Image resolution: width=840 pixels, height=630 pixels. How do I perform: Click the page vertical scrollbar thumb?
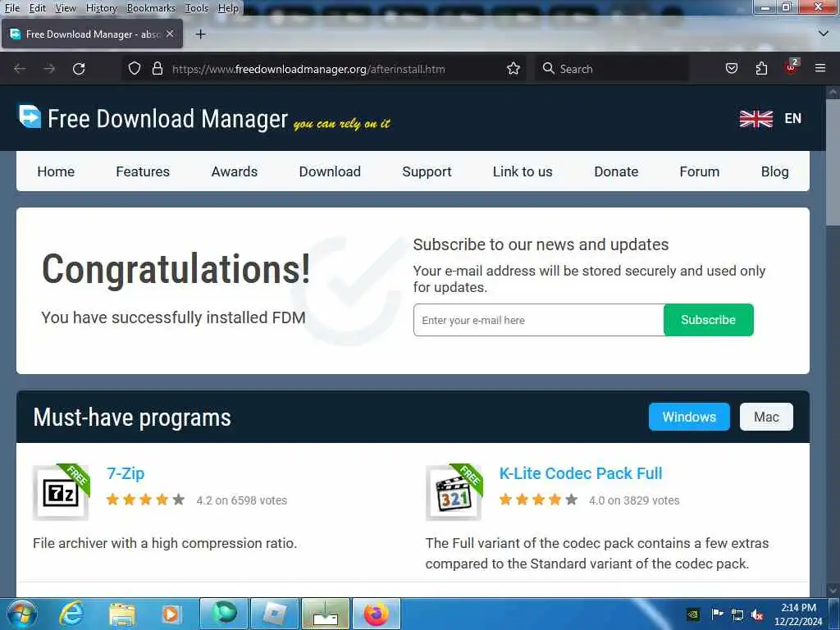coord(833,163)
